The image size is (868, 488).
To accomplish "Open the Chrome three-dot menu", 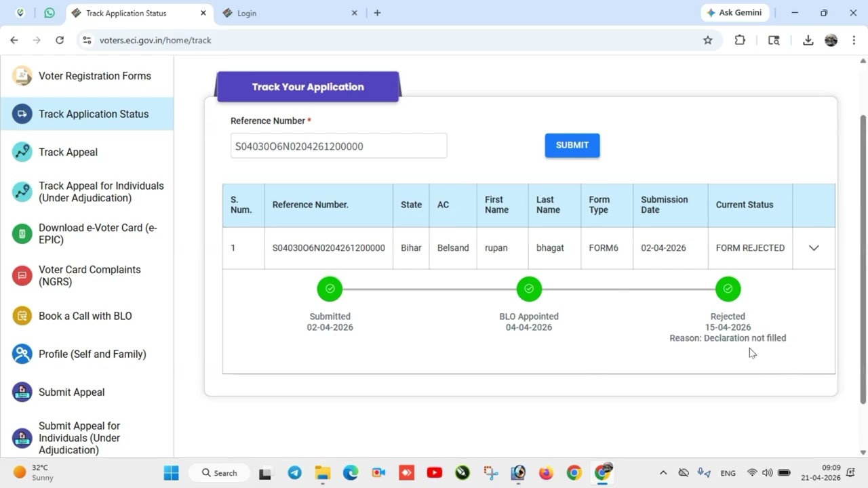I will pyautogui.click(x=853, y=40).
